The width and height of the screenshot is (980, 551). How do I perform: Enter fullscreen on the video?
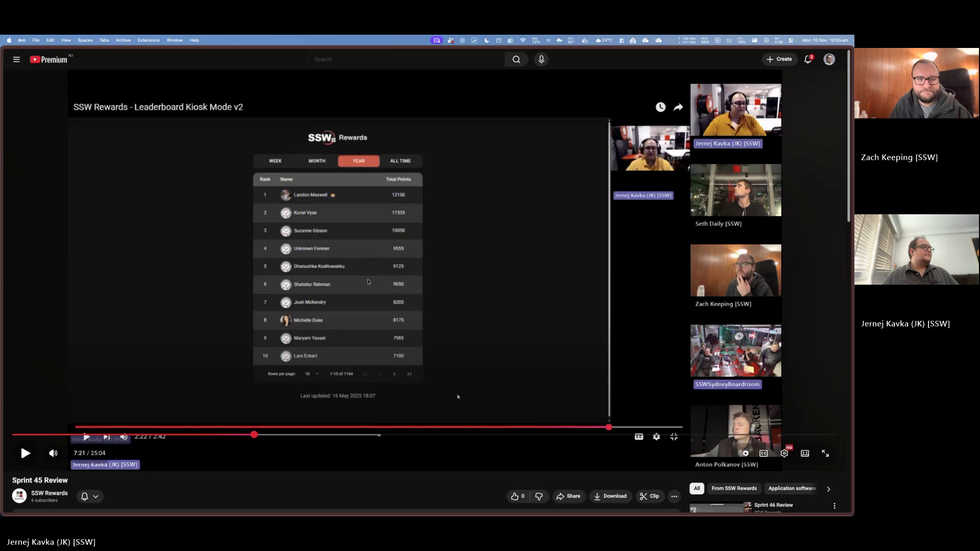(x=825, y=453)
